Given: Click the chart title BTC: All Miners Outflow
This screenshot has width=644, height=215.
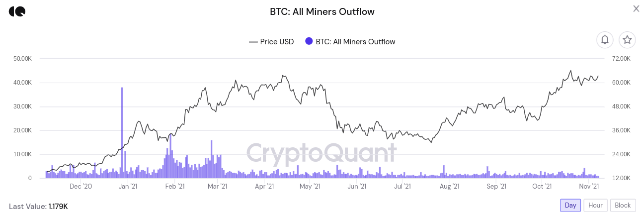Looking at the screenshot, I should [322, 11].
